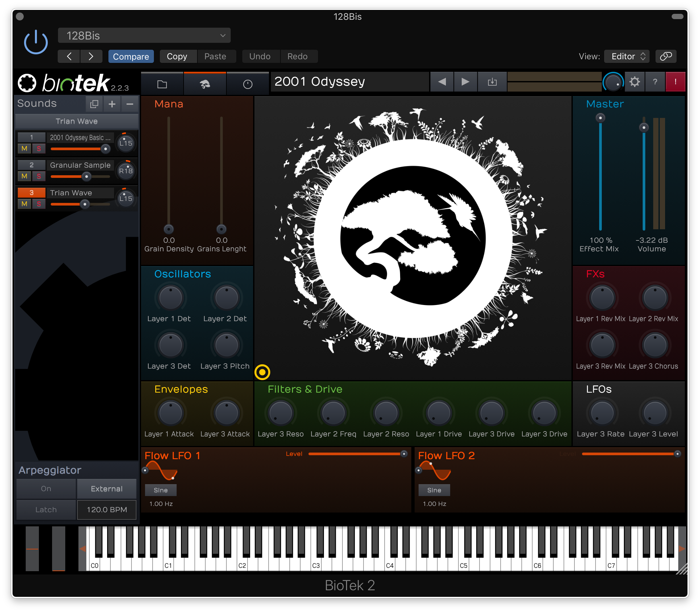The height and width of the screenshot is (612, 700).
Task: Click the Copy button
Action: tap(178, 56)
